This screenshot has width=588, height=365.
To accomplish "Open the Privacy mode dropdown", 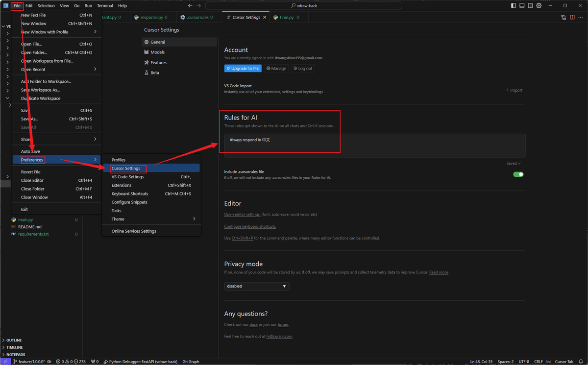I will click(257, 286).
